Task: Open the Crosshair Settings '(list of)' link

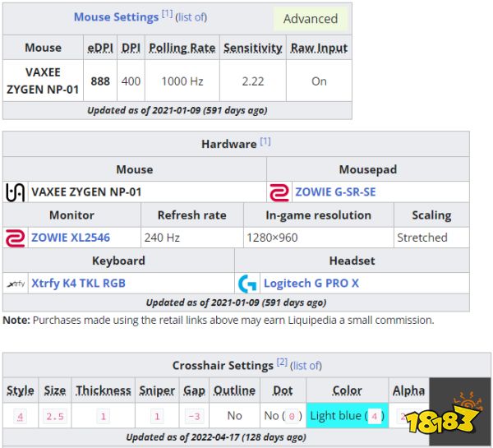Action: (306, 366)
